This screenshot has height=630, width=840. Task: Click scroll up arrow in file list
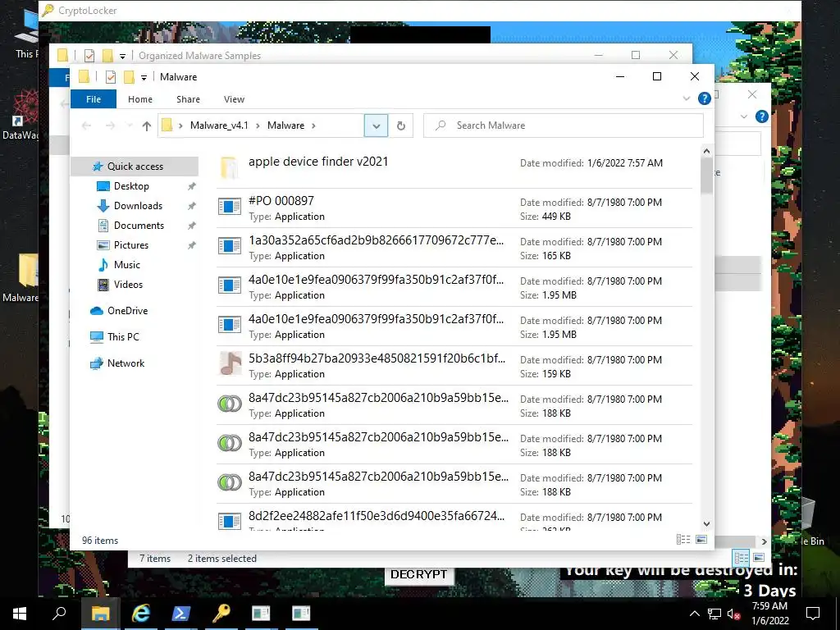[706, 152]
